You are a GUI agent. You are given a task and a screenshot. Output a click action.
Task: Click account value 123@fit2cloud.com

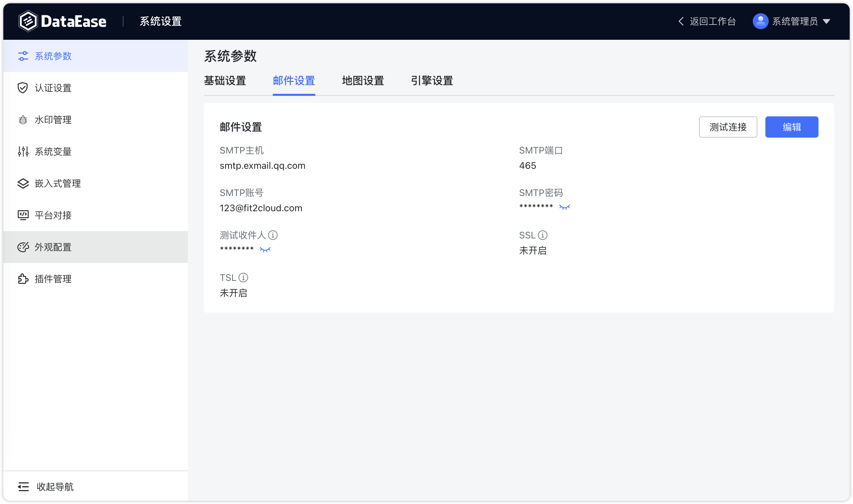(x=261, y=208)
